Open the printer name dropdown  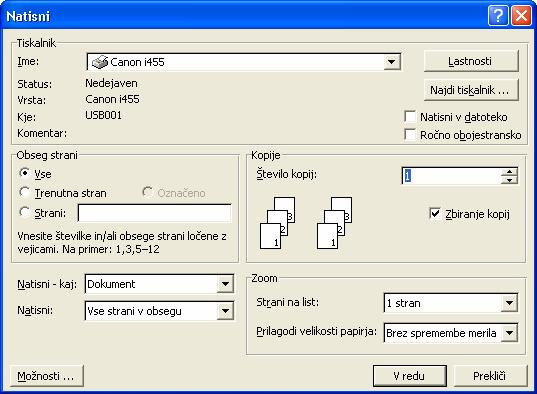coord(391,62)
